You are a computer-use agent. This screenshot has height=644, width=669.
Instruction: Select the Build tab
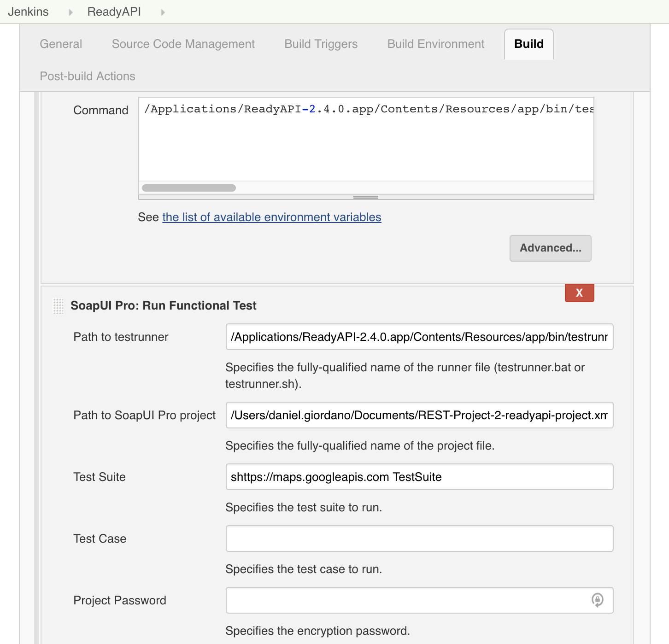528,44
